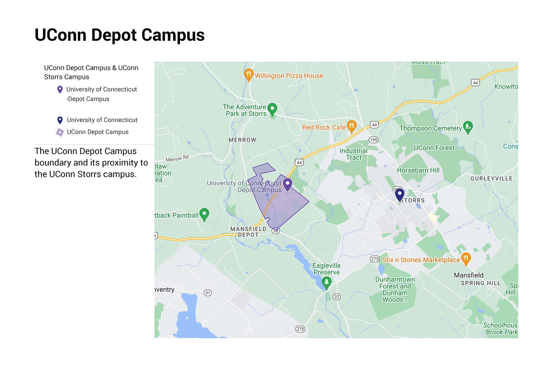Click the 'Willington Pizza House' map label

(x=289, y=76)
